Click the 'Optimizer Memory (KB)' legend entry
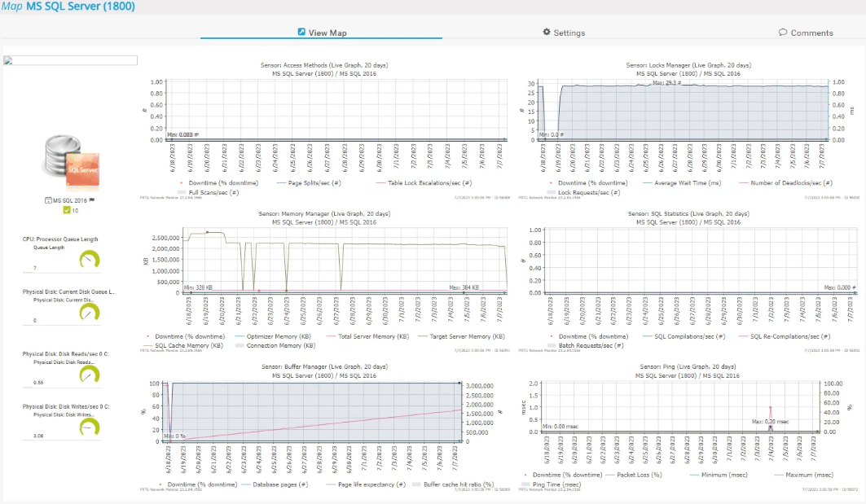 [x=273, y=336]
